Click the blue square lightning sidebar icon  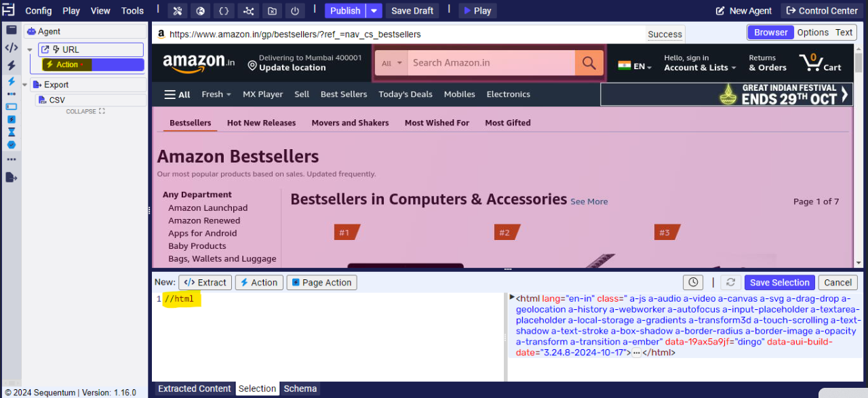(x=11, y=119)
